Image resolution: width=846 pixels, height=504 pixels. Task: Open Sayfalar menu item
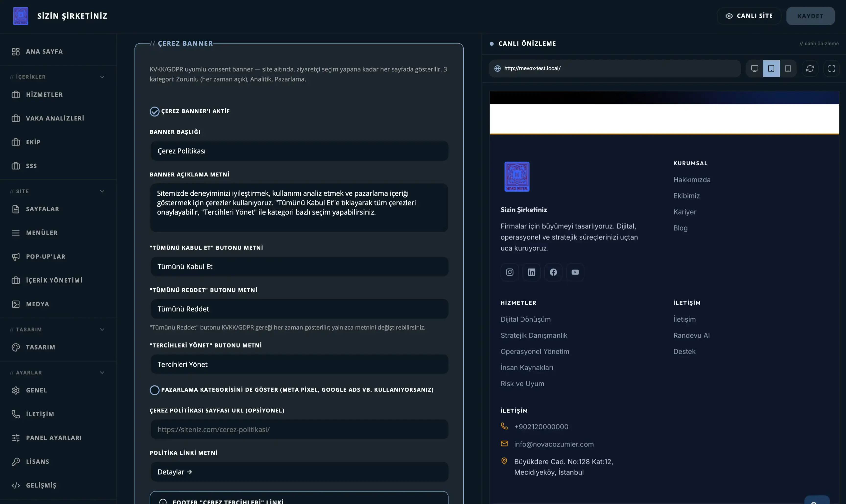click(x=58, y=209)
